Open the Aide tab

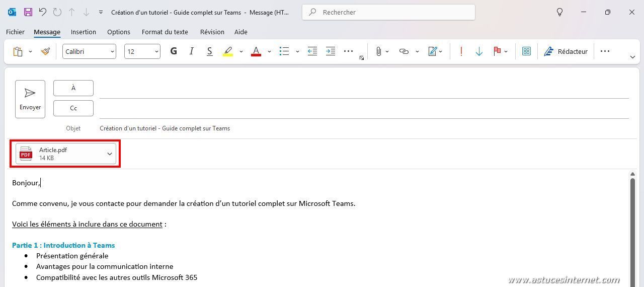click(241, 32)
